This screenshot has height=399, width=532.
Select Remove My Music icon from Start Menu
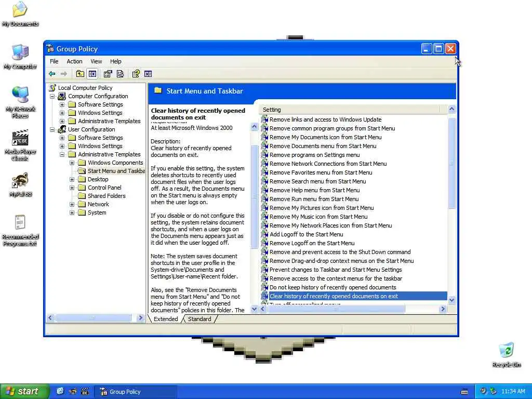[318, 217]
